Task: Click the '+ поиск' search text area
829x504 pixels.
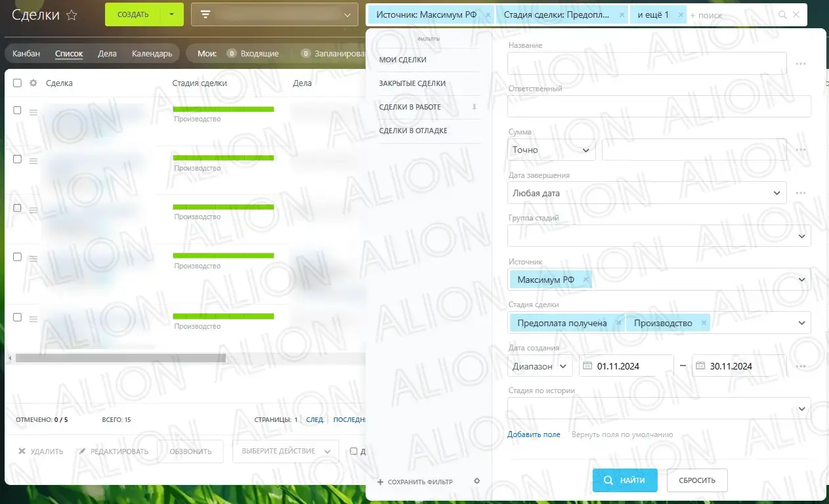Action: [706, 15]
